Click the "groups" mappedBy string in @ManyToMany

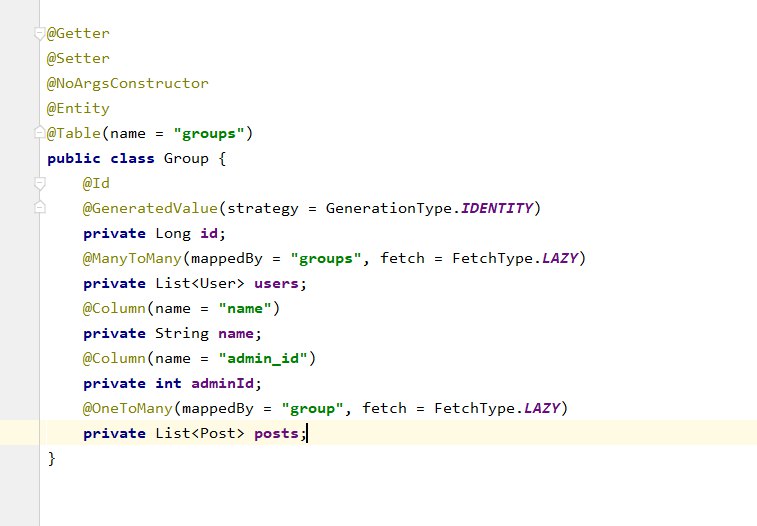pos(326,259)
